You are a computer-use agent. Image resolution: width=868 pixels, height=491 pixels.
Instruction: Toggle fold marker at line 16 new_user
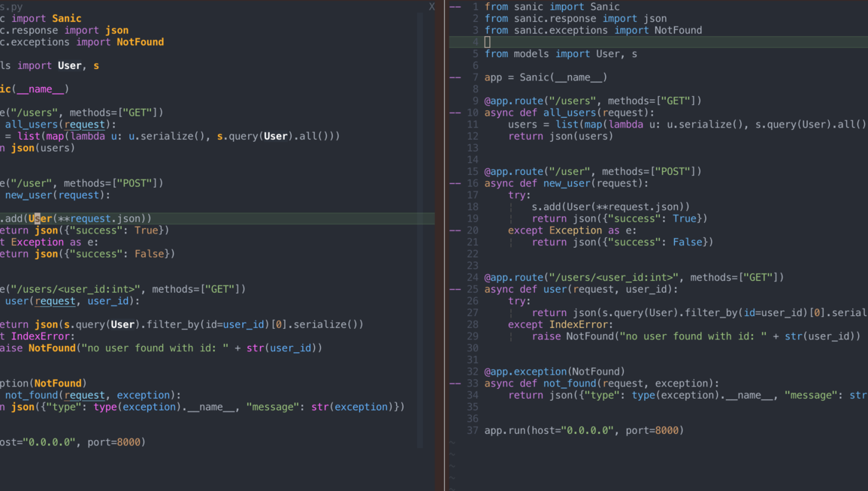coord(455,183)
